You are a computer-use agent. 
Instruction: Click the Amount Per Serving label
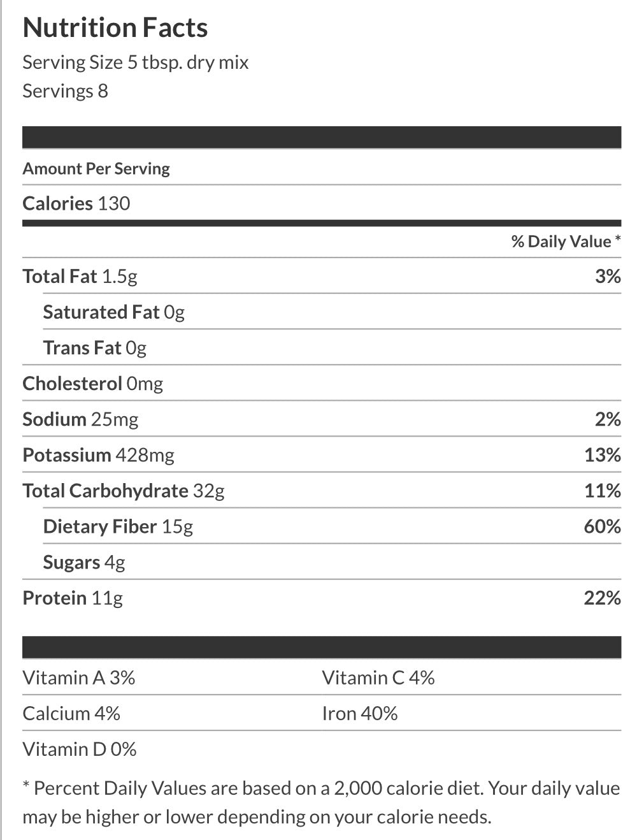coord(96,169)
